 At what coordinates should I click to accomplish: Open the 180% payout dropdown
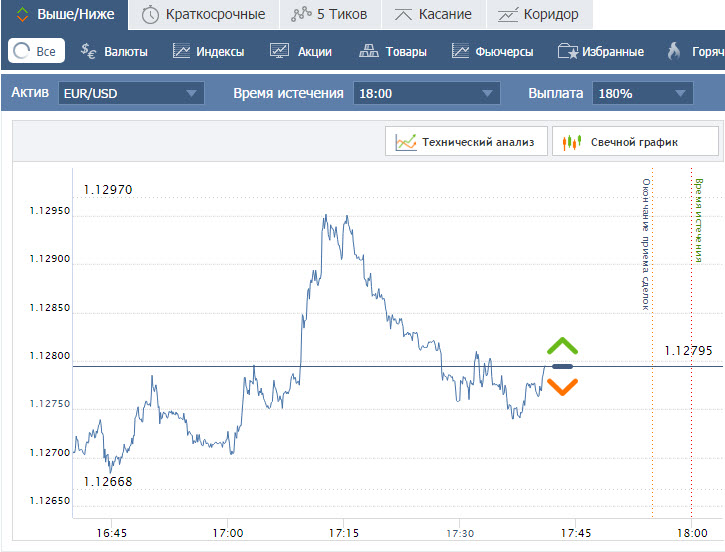coord(643,93)
